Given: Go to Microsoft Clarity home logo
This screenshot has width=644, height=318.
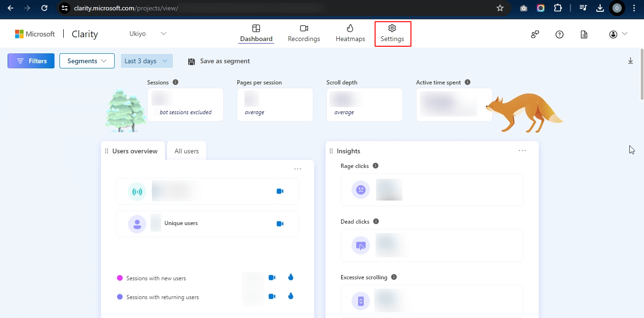Looking at the screenshot, I should click(x=57, y=34).
